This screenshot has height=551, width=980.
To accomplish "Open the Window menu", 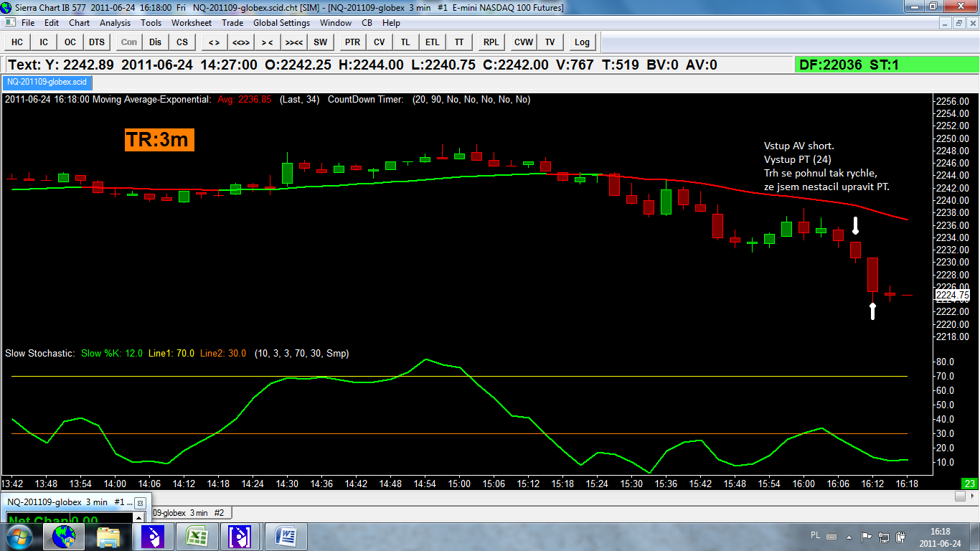I will point(336,23).
